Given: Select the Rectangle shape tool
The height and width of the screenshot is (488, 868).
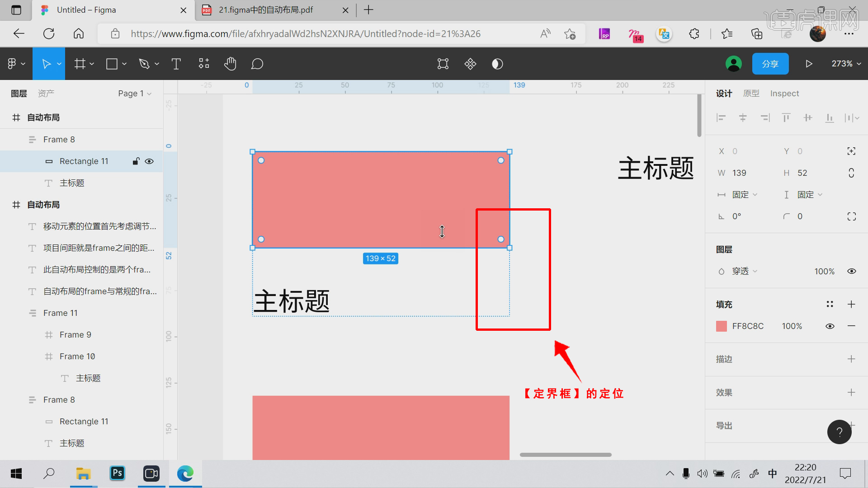Looking at the screenshot, I should (111, 63).
